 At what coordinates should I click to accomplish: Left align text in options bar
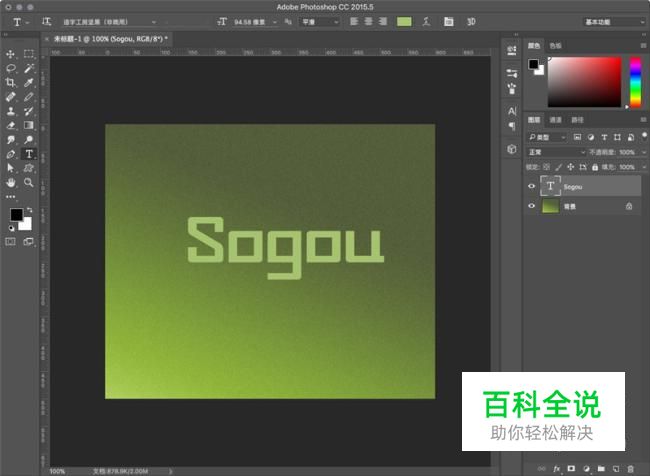click(x=354, y=22)
